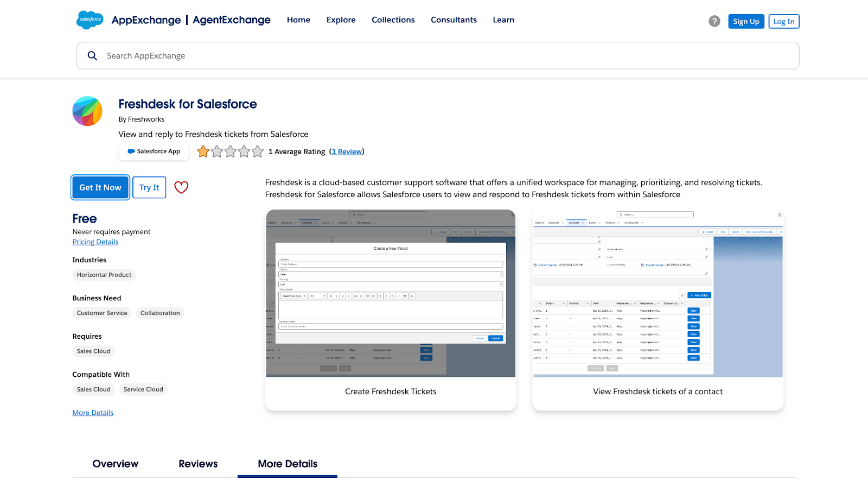Click the Get It Now button

point(100,187)
